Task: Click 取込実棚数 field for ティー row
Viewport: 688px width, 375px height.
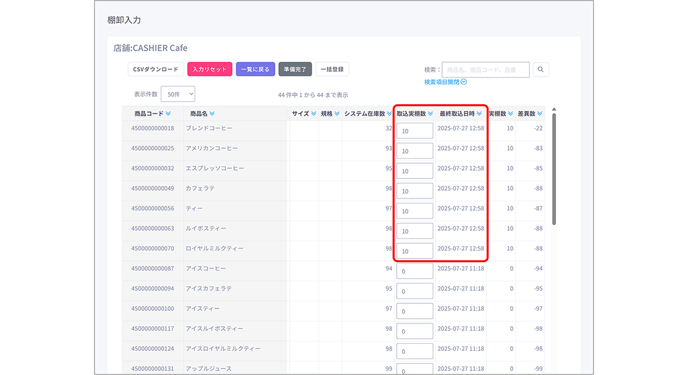Action: click(415, 211)
